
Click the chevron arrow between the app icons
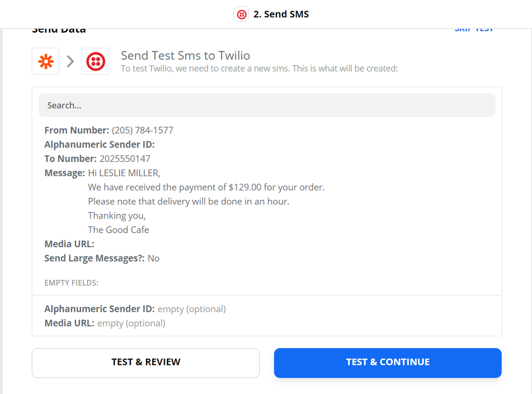(71, 62)
